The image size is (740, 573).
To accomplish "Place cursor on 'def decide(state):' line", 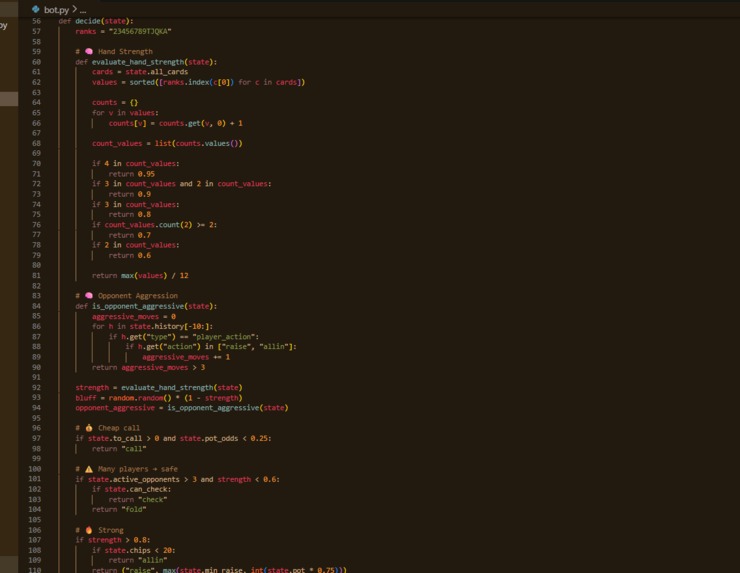I will [96, 21].
